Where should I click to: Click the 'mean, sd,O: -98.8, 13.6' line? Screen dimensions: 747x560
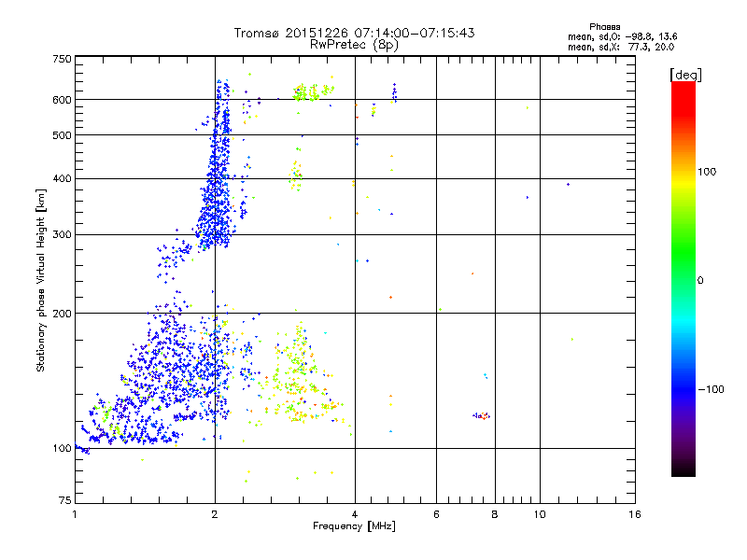pyautogui.click(x=622, y=36)
